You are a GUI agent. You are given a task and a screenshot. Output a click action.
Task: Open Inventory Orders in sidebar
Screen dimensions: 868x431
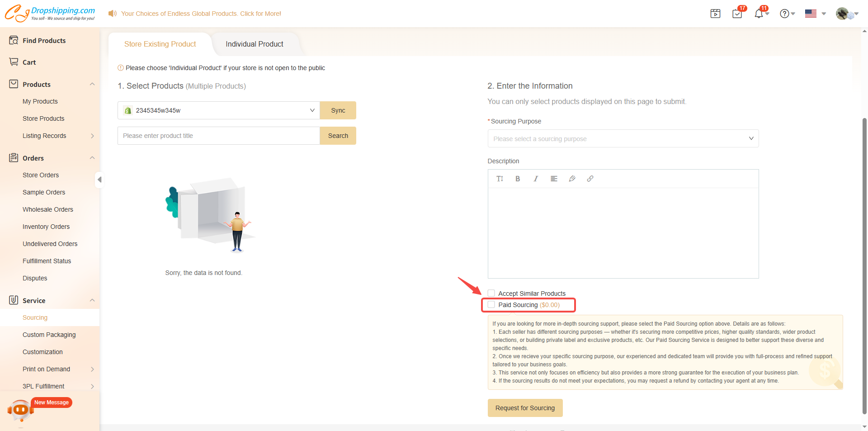46,227
